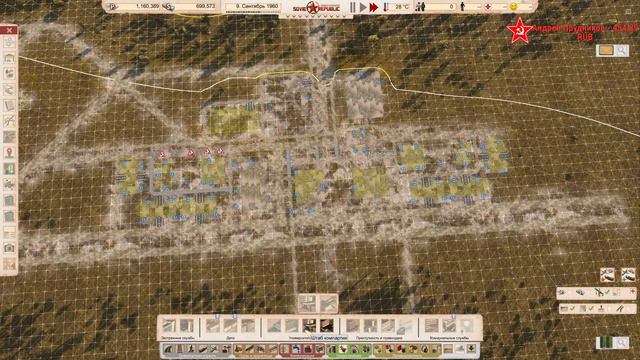Close the left sidebar with red X
This screenshot has height=360, width=640.
tap(9, 30)
